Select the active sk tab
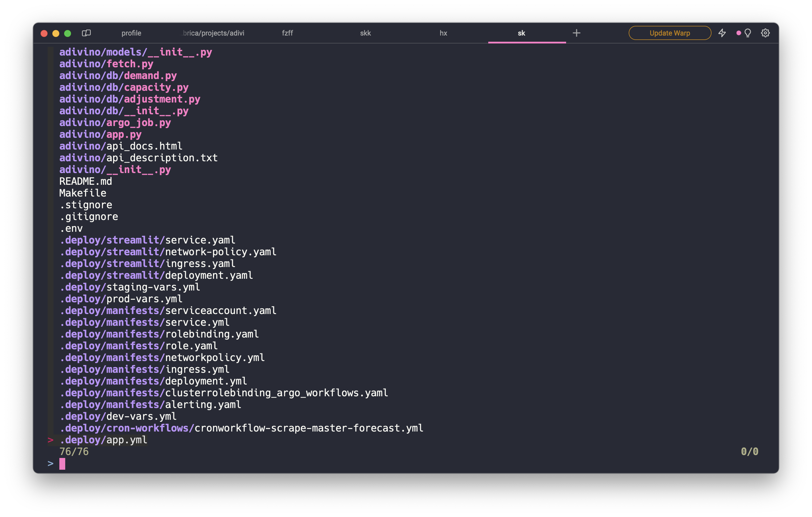This screenshot has width=812, height=517. (521, 33)
